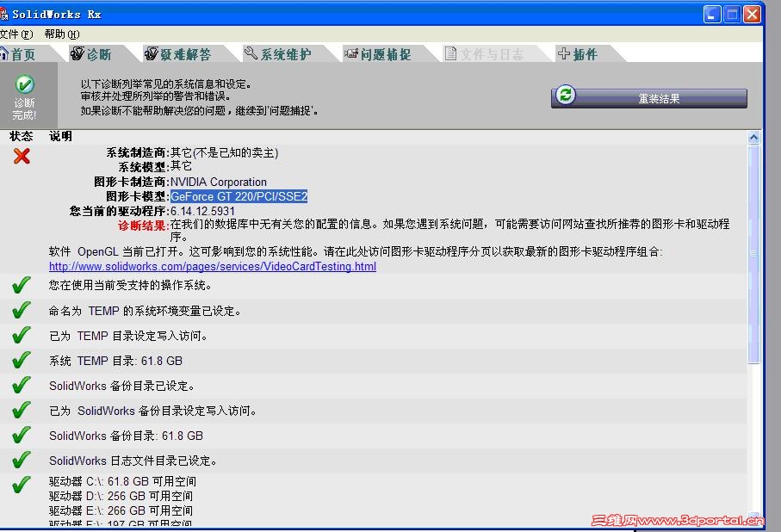
Task: Click the green refresh icon on 重装结果
Action: pyautogui.click(x=566, y=95)
